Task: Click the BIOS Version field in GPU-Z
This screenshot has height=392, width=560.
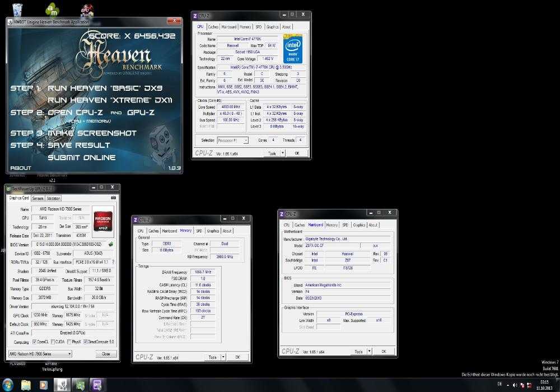Action: [x=69, y=245]
